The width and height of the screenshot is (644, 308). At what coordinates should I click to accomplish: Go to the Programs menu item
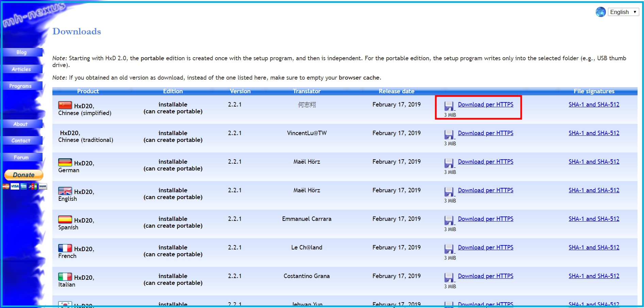click(x=22, y=86)
